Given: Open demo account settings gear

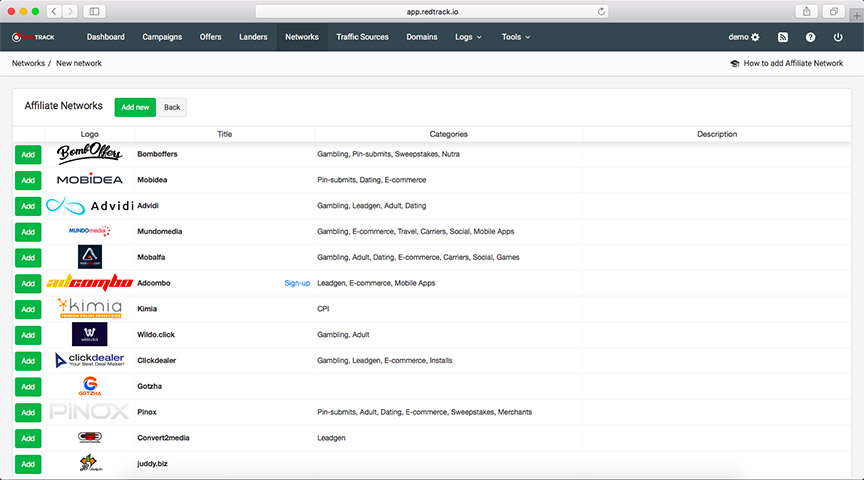Looking at the screenshot, I should point(755,37).
